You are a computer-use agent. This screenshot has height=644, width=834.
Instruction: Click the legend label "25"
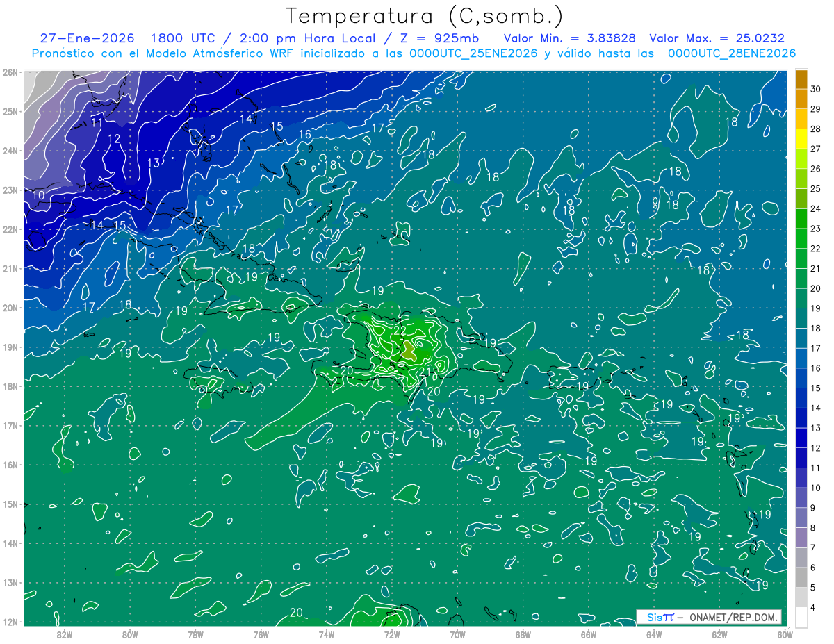tap(815, 189)
